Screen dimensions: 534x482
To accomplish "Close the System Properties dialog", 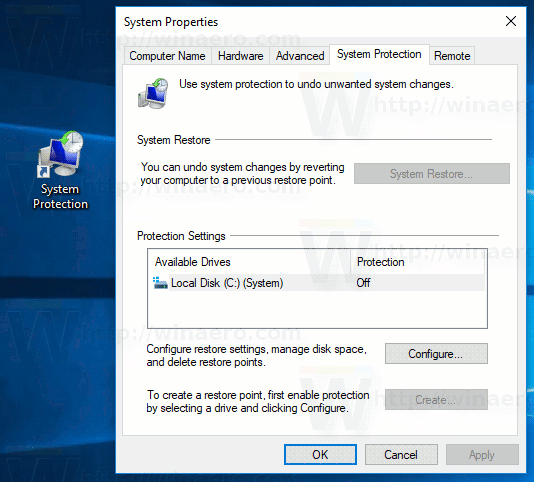I will click(x=511, y=21).
